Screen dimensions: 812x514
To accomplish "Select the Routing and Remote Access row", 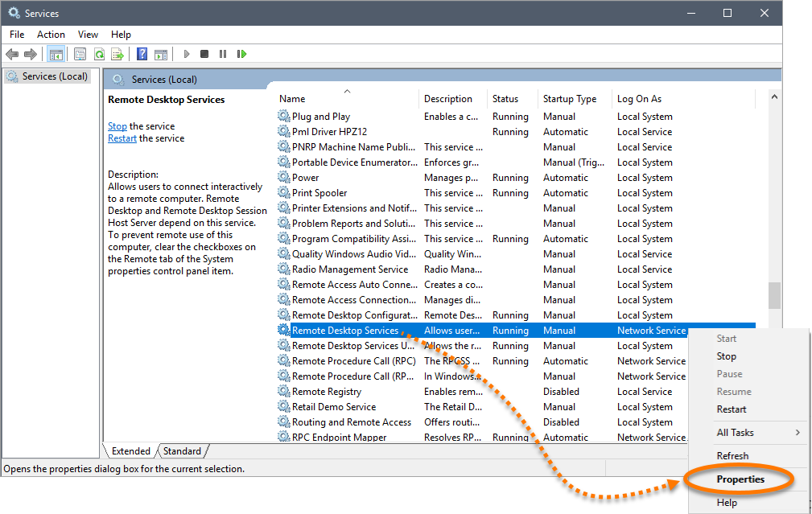I will pyautogui.click(x=484, y=421).
